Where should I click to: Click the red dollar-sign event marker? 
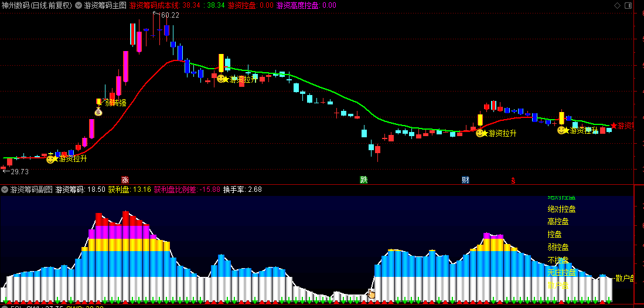pyautogui.click(x=513, y=180)
